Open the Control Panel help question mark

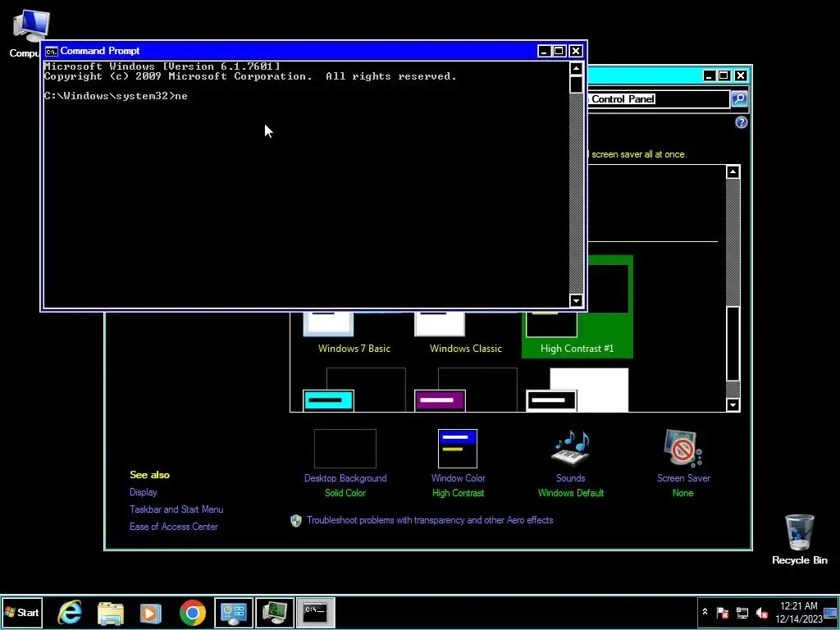coord(741,123)
